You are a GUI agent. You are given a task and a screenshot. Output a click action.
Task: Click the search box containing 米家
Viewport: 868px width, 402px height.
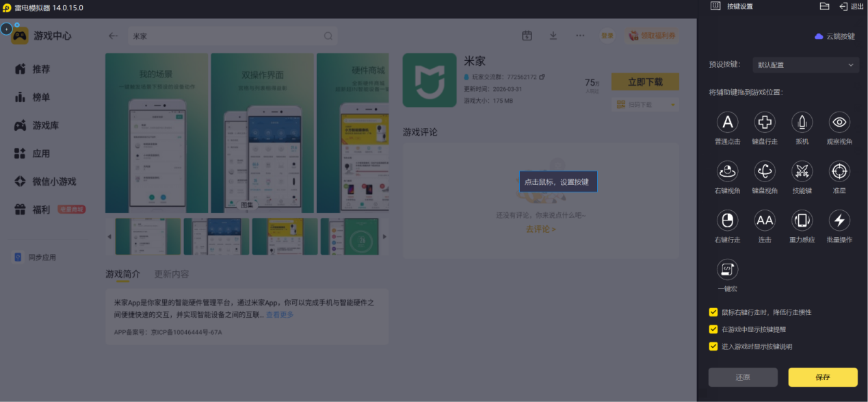(232, 36)
